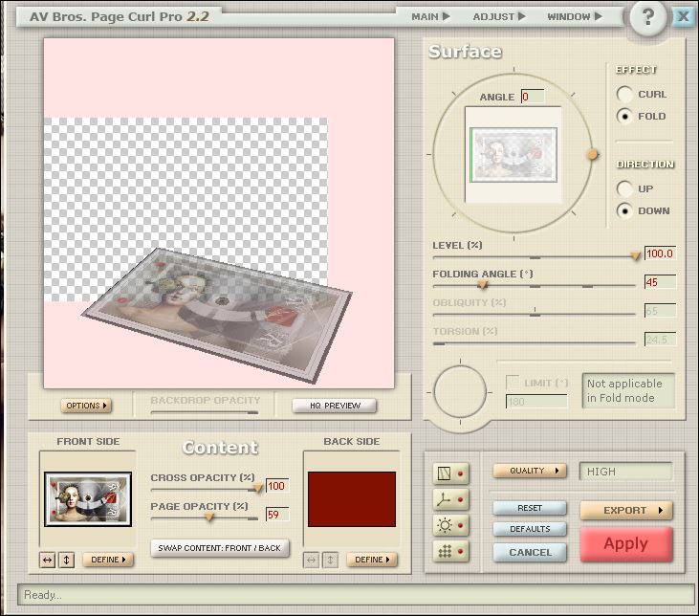Click the front side image thumbnail
Image resolution: width=699 pixels, height=616 pixels.
click(88, 499)
